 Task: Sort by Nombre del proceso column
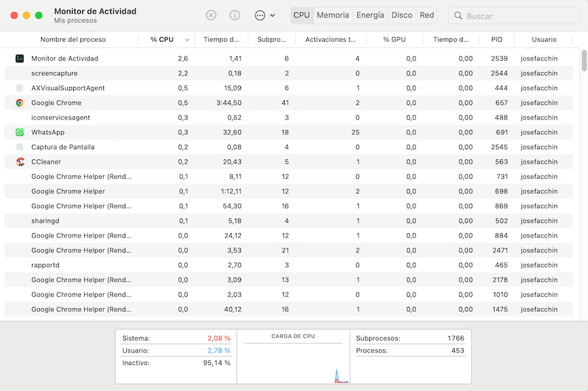click(x=73, y=39)
